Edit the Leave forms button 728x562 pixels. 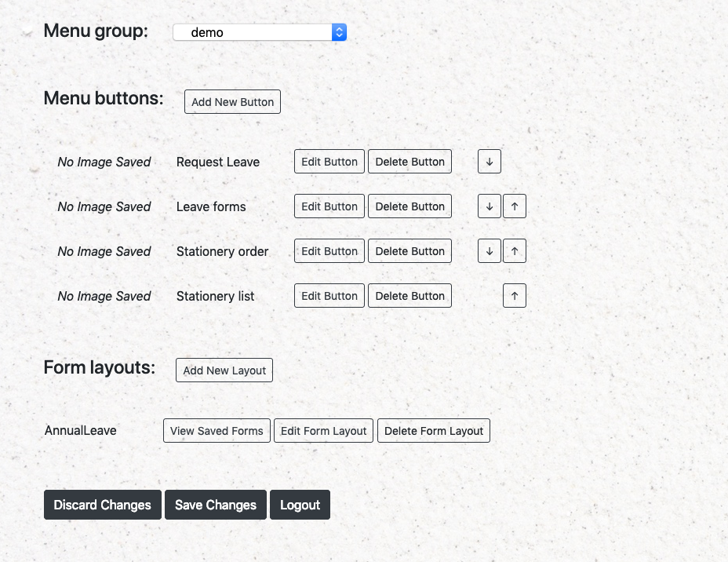[x=329, y=206]
